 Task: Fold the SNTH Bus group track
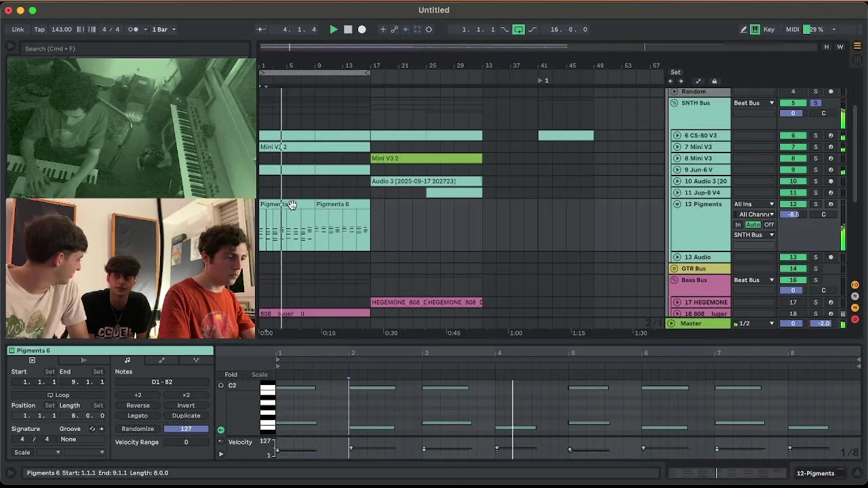[x=674, y=103]
